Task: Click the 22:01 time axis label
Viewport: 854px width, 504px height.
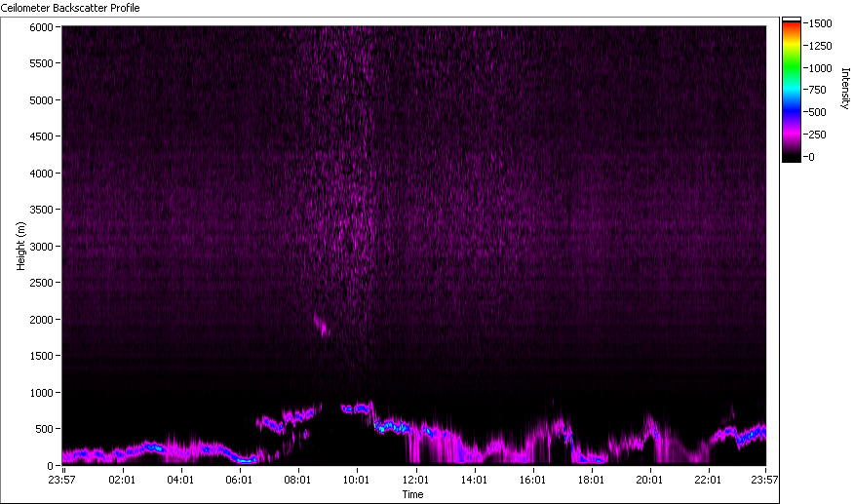Action: tap(708, 480)
